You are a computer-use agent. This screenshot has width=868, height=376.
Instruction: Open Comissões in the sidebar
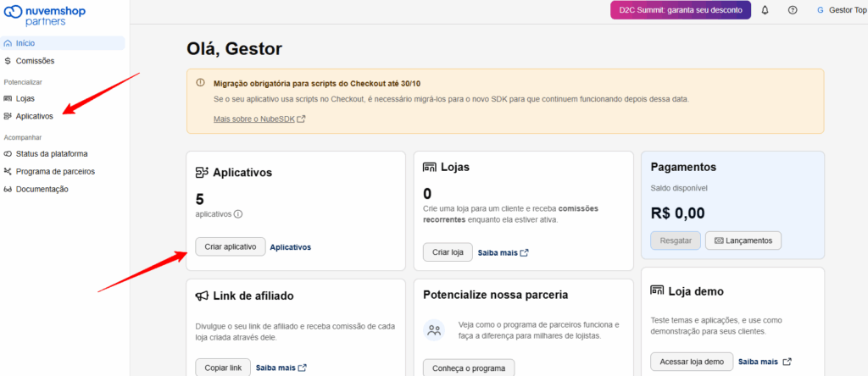click(34, 61)
